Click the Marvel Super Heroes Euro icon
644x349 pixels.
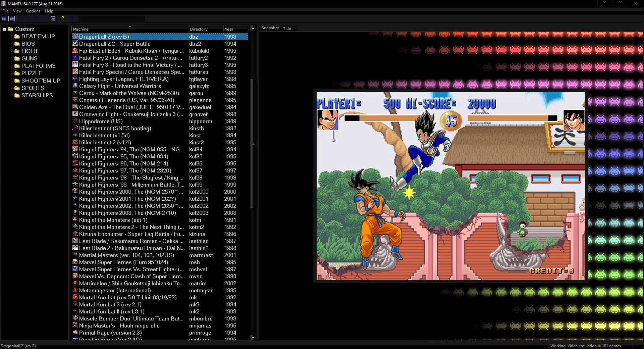point(75,262)
